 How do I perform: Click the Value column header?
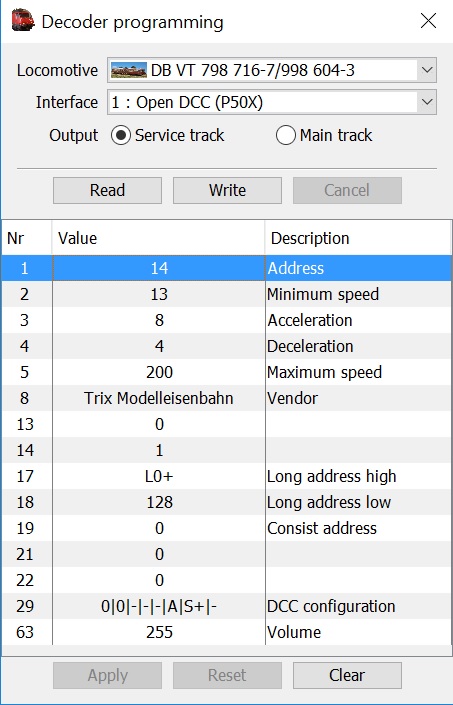[x=159, y=238]
